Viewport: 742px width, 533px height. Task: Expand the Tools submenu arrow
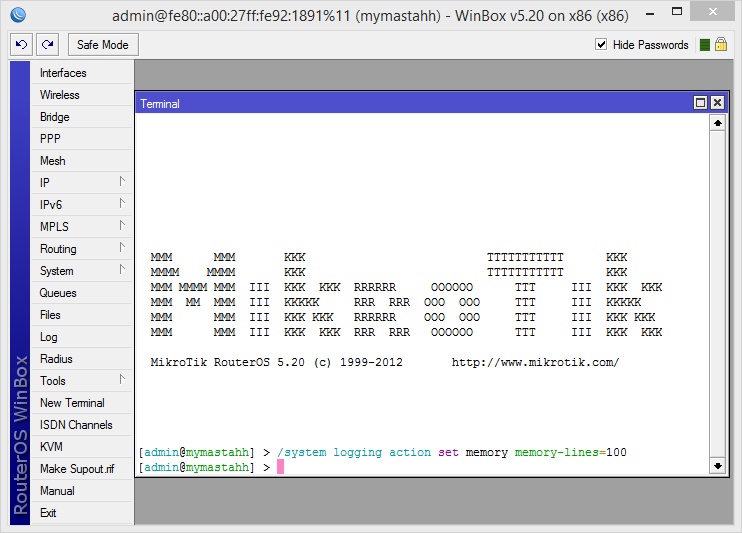coord(122,379)
